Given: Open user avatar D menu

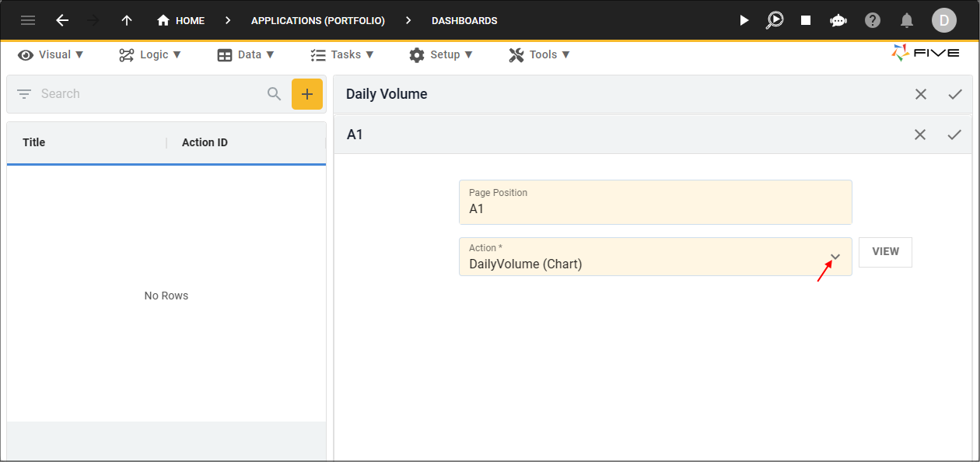Looking at the screenshot, I should click(943, 20).
